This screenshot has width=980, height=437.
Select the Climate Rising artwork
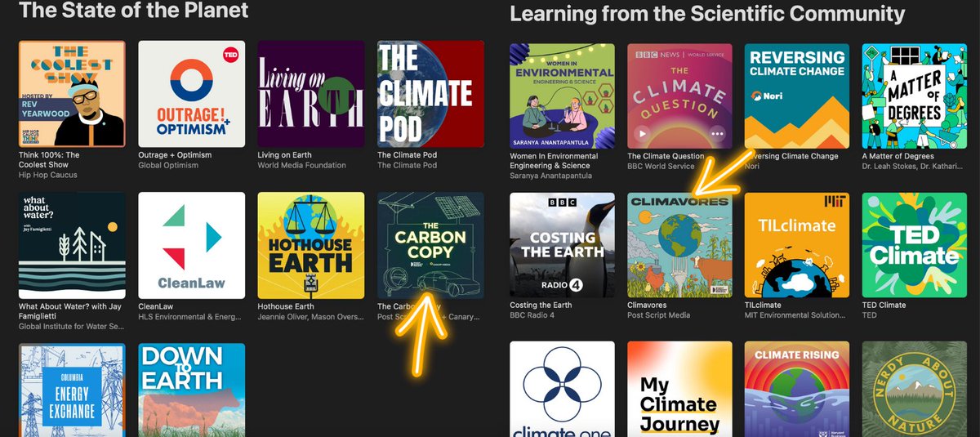point(797,389)
